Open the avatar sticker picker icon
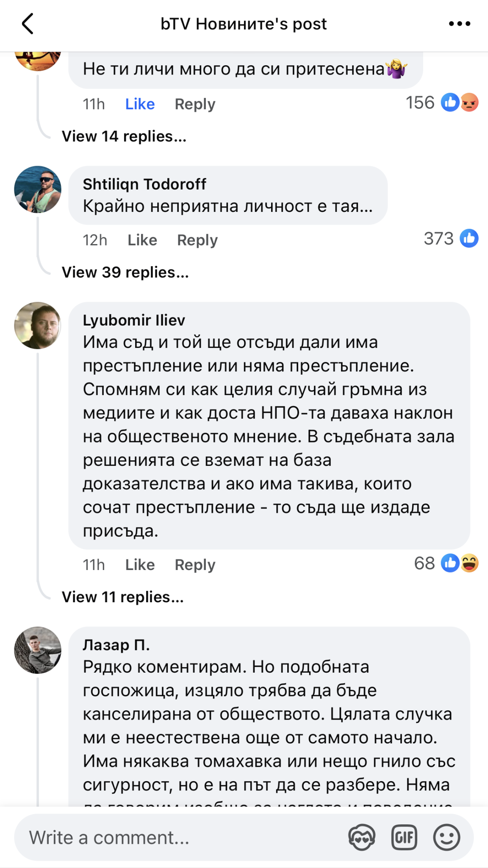488x868 pixels. 361,837
